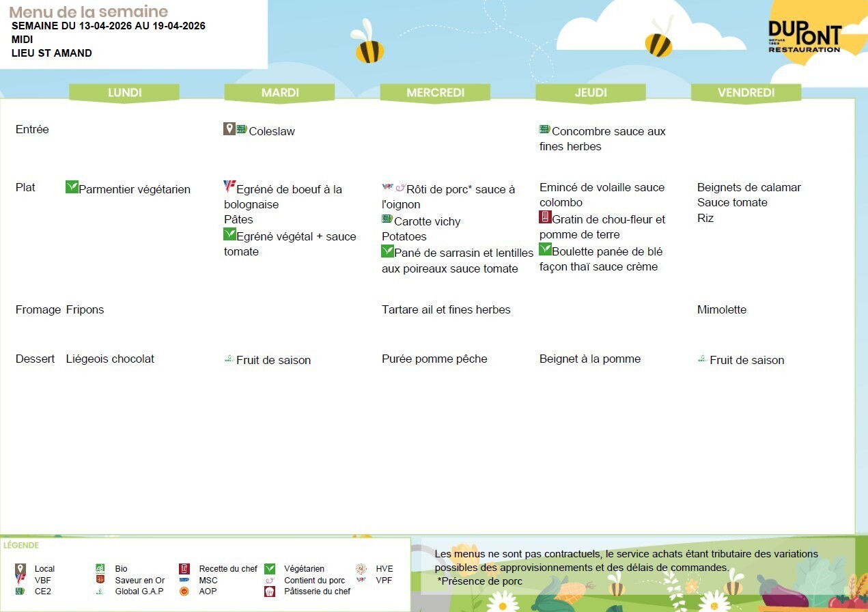Click the Beignets de calamar dish

[748, 187]
